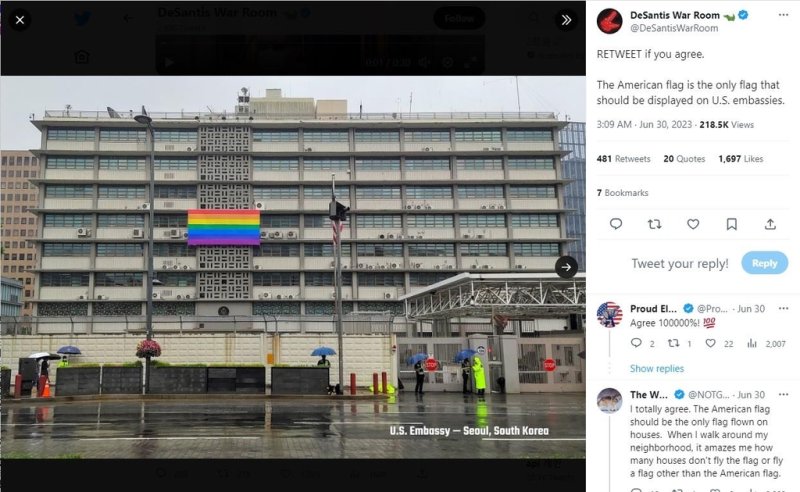Click the reply speech bubble icon

click(x=616, y=224)
